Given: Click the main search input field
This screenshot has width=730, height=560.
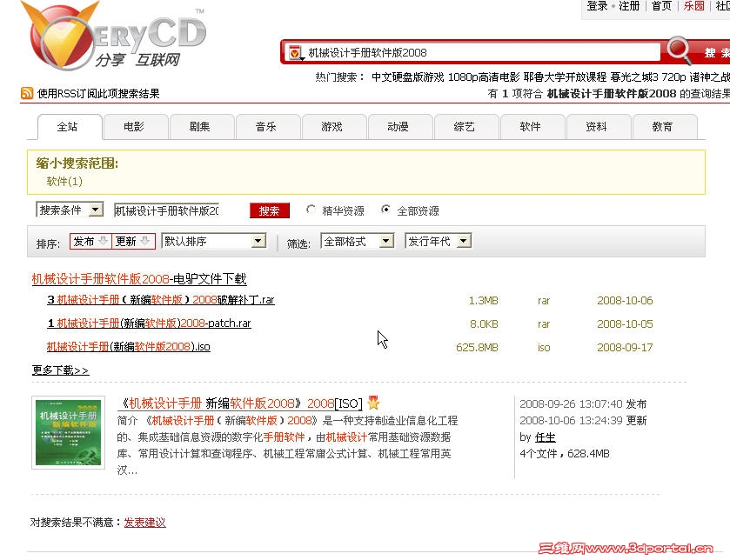Looking at the screenshot, I should click(482, 52).
